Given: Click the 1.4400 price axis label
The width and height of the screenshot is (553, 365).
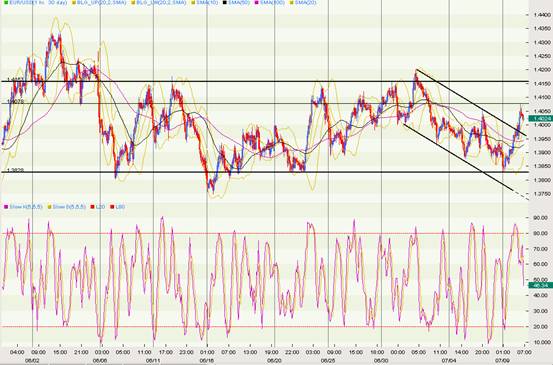Looking at the screenshot, I should (x=542, y=15).
